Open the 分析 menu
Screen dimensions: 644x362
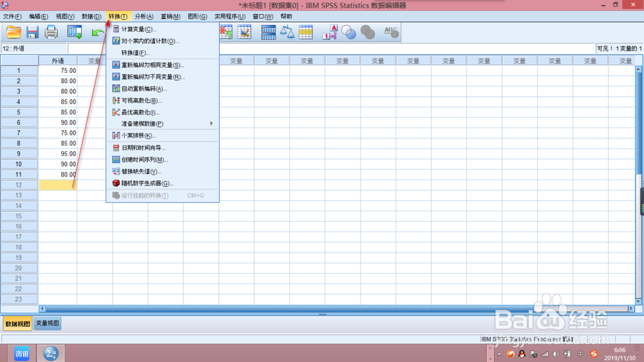[x=144, y=17]
